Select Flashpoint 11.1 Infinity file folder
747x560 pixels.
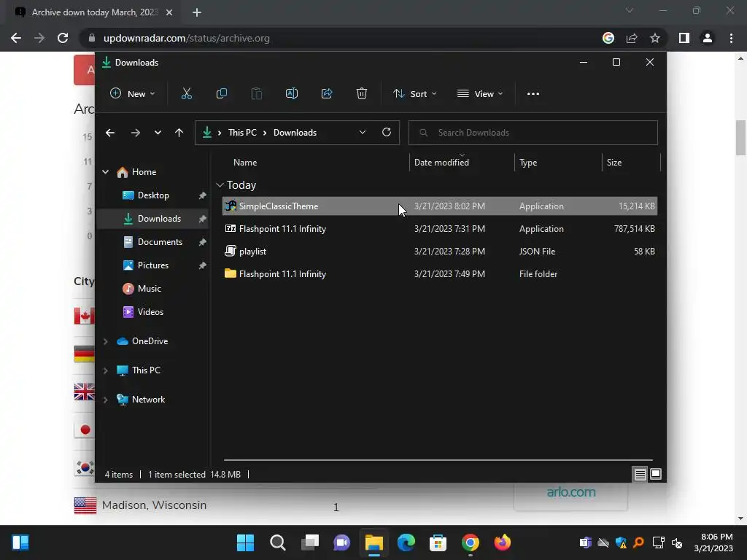pos(439,274)
